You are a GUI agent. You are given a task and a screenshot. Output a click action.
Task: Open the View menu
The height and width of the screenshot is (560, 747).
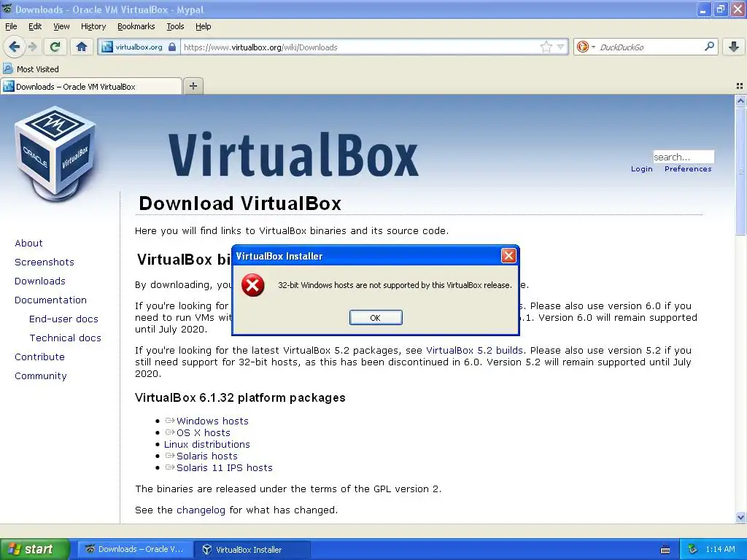coord(61,26)
